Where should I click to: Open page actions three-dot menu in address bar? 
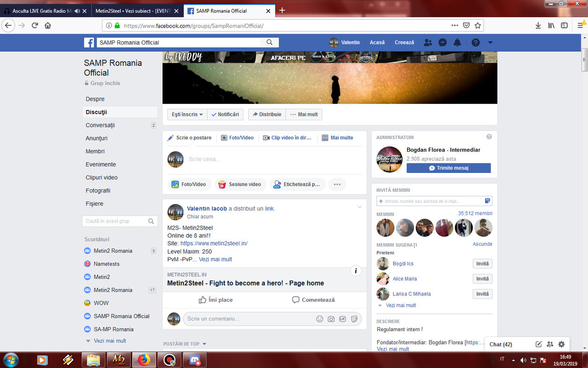tap(455, 26)
